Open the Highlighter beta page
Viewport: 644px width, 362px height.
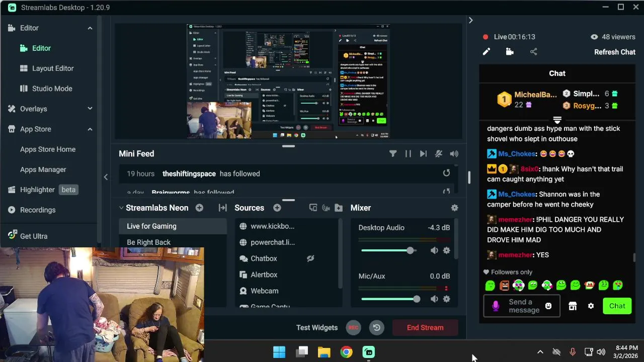(x=42, y=190)
